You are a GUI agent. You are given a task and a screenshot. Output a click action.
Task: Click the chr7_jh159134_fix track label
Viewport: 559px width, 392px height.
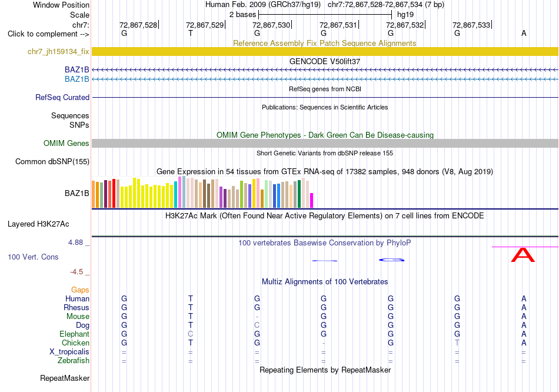tap(58, 51)
